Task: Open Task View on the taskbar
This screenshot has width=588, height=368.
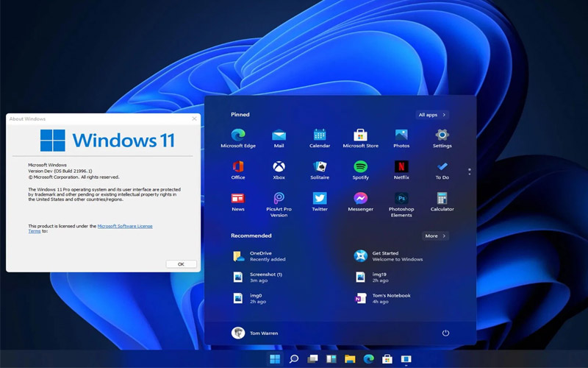Action: (x=312, y=359)
